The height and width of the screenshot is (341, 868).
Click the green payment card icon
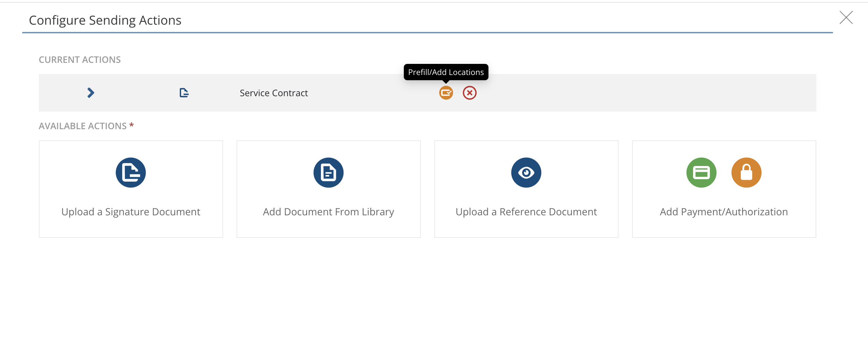coord(701,173)
